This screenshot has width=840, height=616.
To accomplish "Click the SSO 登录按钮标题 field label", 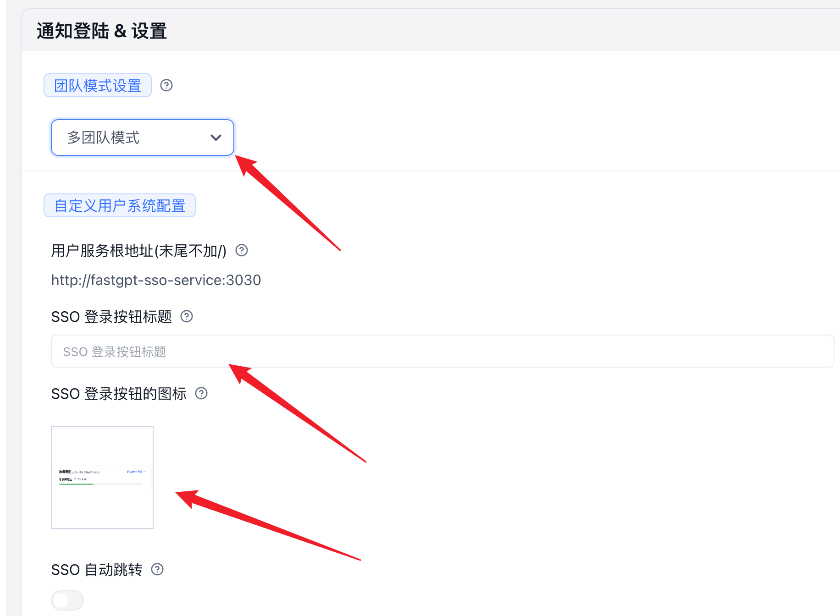I will (x=111, y=317).
